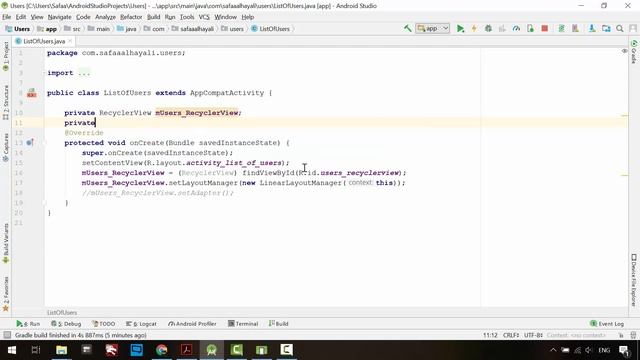The width and height of the screenshot is (640, 360).
Task: Toggle the Build Variants tool window
Action: (6, 243)
